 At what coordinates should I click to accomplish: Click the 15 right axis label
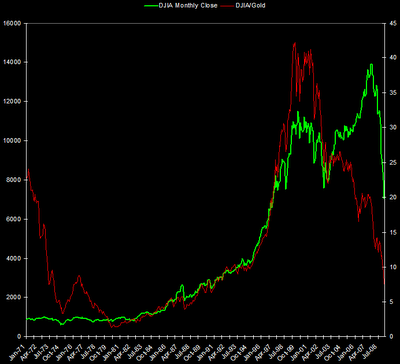392,232
